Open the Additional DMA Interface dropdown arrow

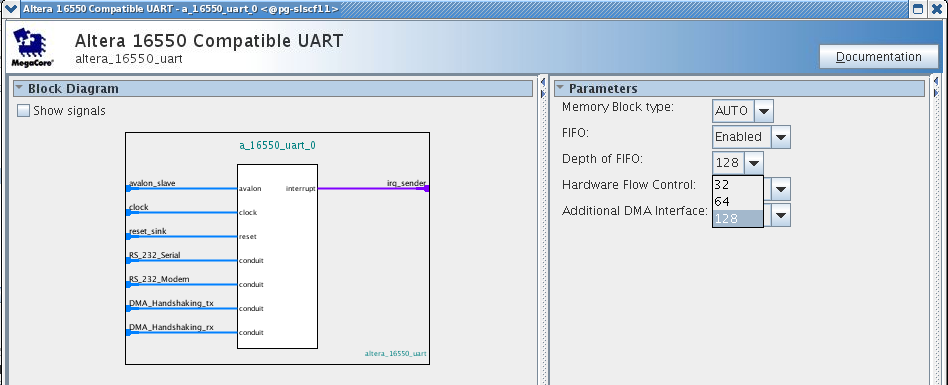[781, 215]
